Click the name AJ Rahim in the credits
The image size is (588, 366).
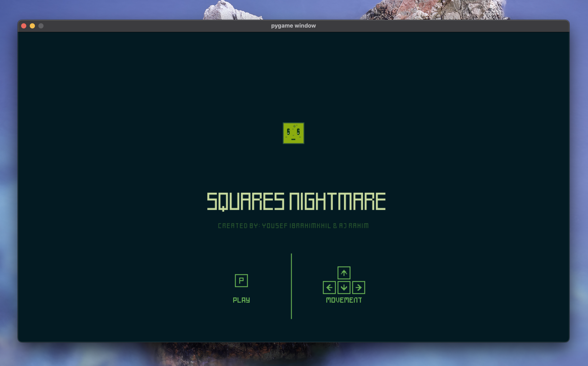[x=353, y=226]
